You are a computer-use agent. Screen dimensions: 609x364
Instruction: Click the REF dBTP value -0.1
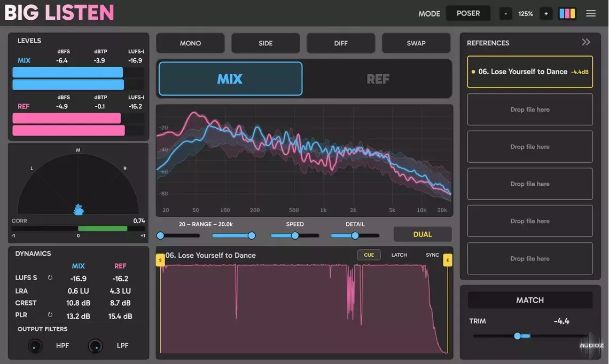[x=99, y=106]
